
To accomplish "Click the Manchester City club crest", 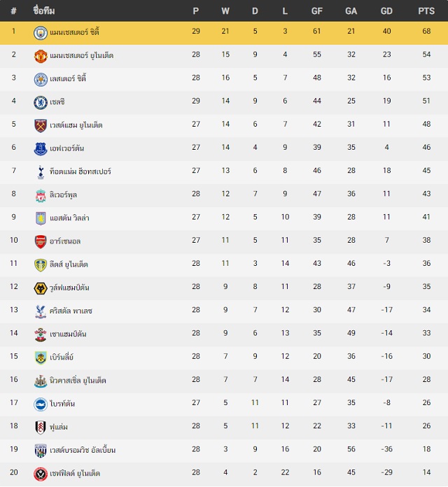I will point(41,33).
